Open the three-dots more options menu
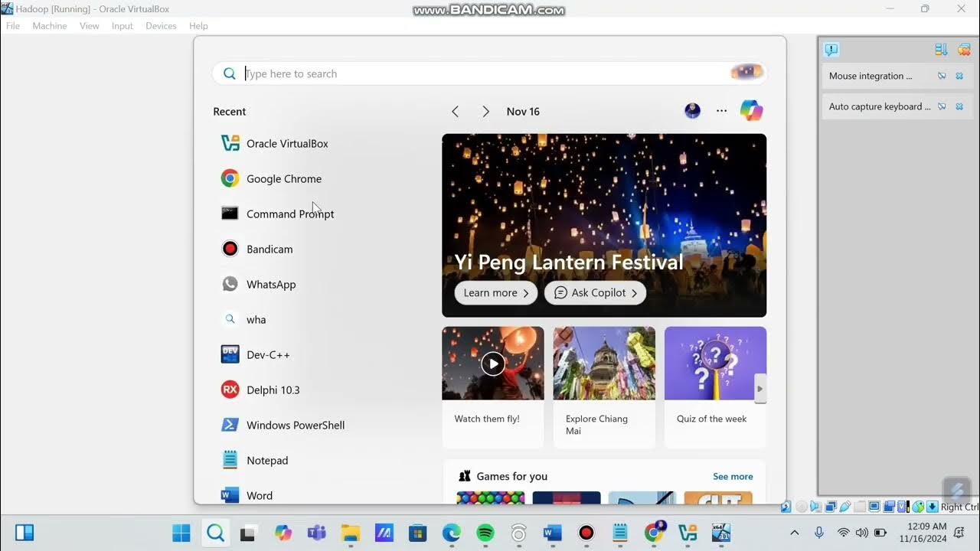Screen dimensions: 980x551 click(721, 111)
